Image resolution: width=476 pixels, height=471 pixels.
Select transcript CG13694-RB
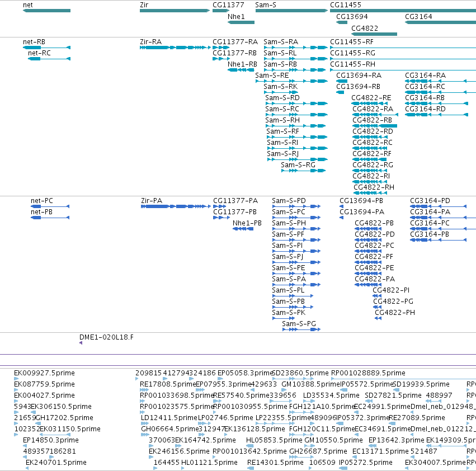pos(340,92)
